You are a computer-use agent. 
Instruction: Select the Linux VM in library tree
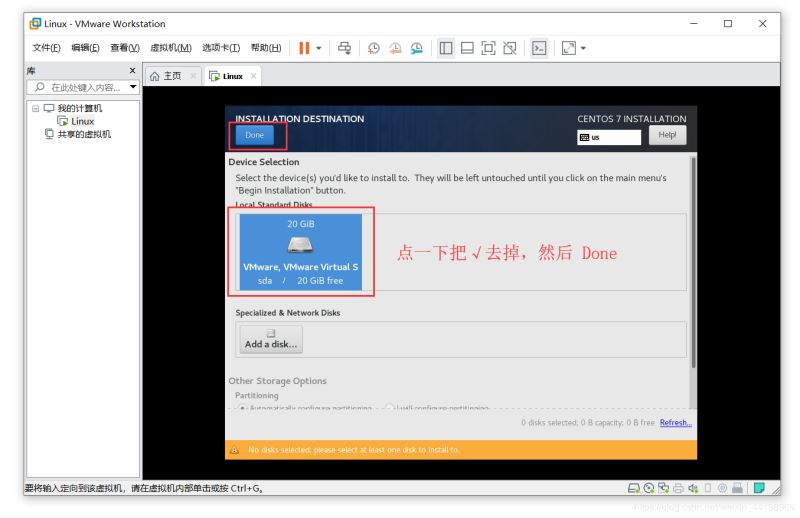pyautogui.click(x=83, y=121)
